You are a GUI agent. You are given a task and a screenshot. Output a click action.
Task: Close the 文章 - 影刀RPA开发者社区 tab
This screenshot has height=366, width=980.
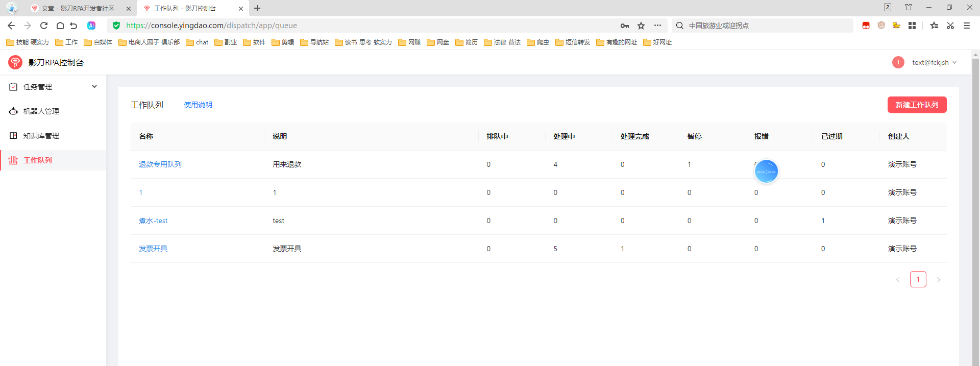(128, 9)
